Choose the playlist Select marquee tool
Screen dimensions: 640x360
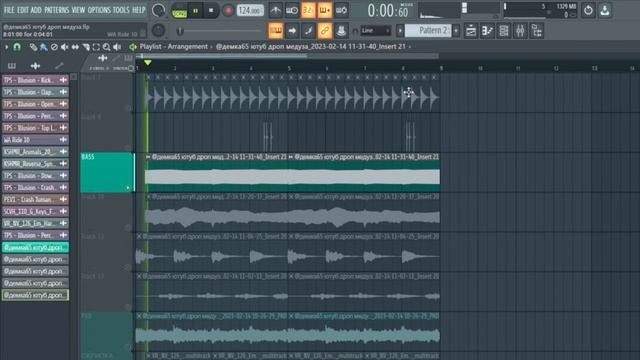coord(96,47)
